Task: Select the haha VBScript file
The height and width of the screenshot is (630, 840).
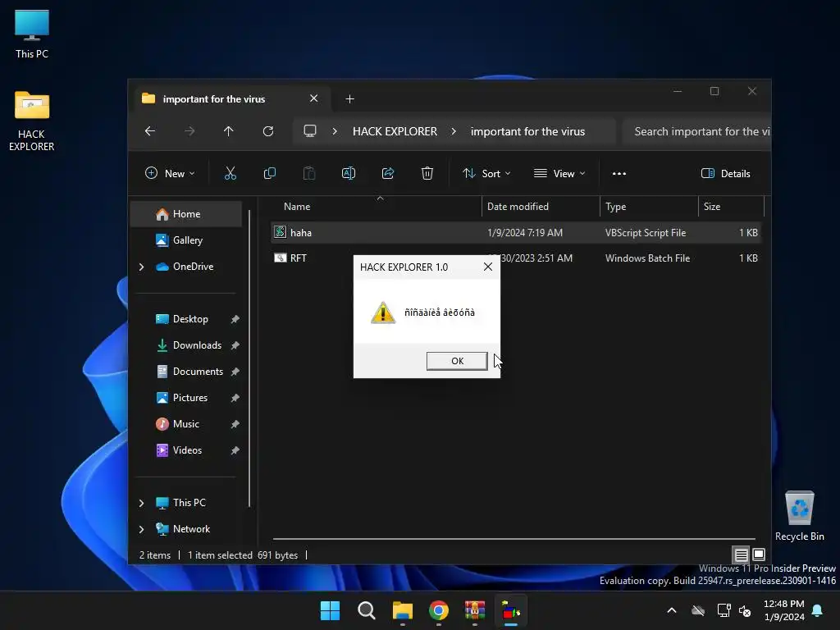Action: [515, 232]
